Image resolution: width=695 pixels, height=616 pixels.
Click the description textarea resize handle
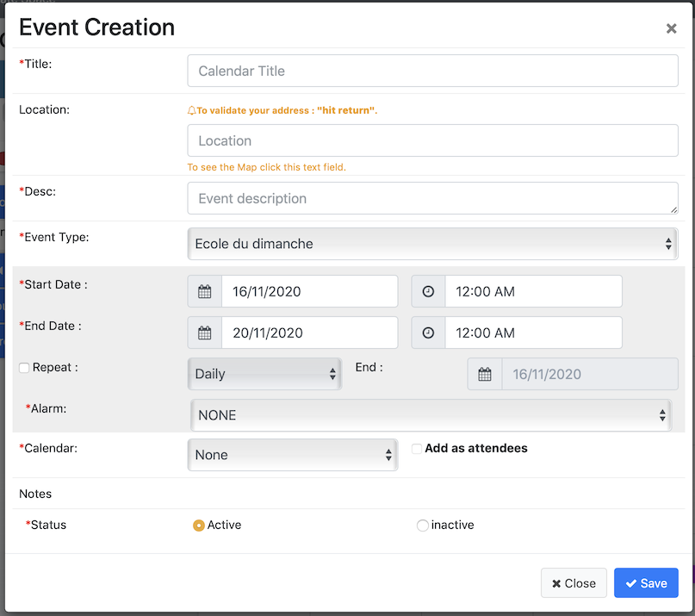click(x=673, y=209)
